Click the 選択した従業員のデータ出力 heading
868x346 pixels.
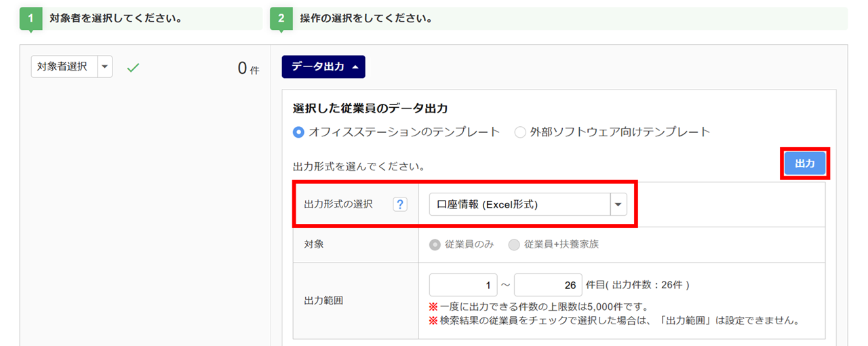[370, 108]
